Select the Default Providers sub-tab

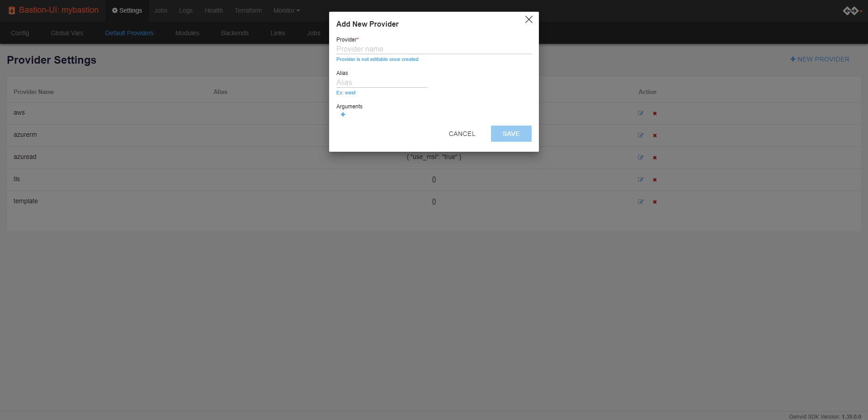click(129, 33)
